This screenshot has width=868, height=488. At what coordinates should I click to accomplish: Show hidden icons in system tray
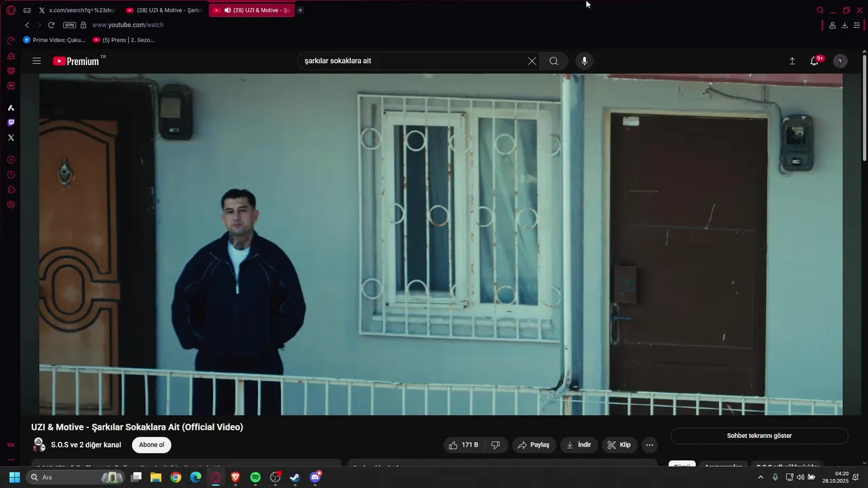[760, 478]
